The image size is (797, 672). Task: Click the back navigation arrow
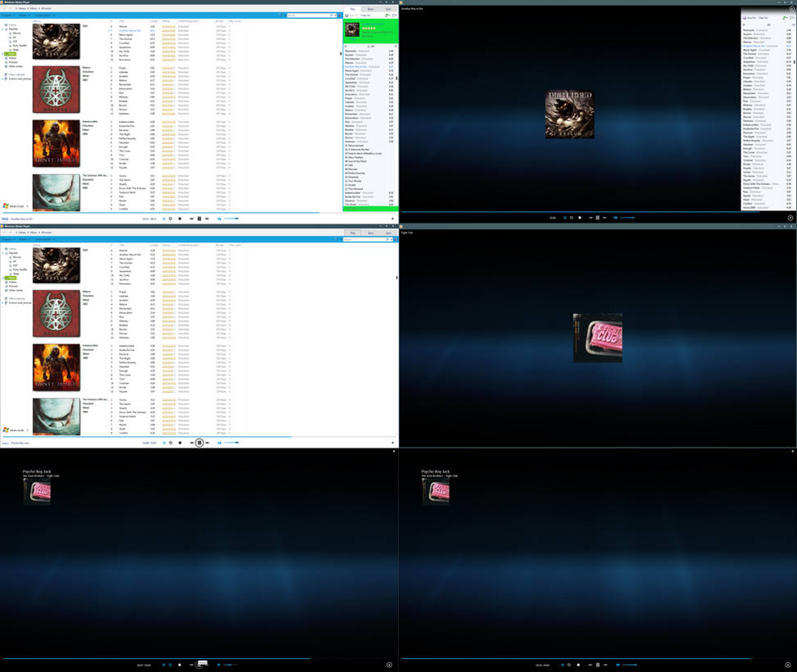pos(4,8)
